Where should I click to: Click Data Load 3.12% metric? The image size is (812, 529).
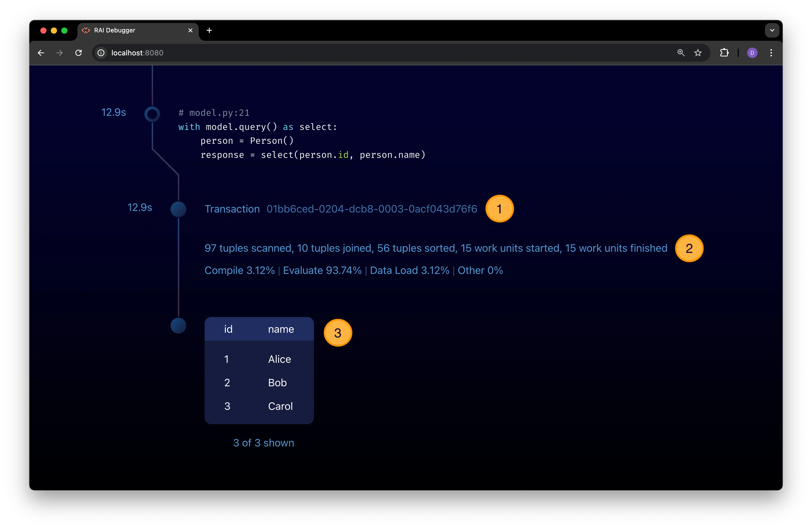pos(409,270)
